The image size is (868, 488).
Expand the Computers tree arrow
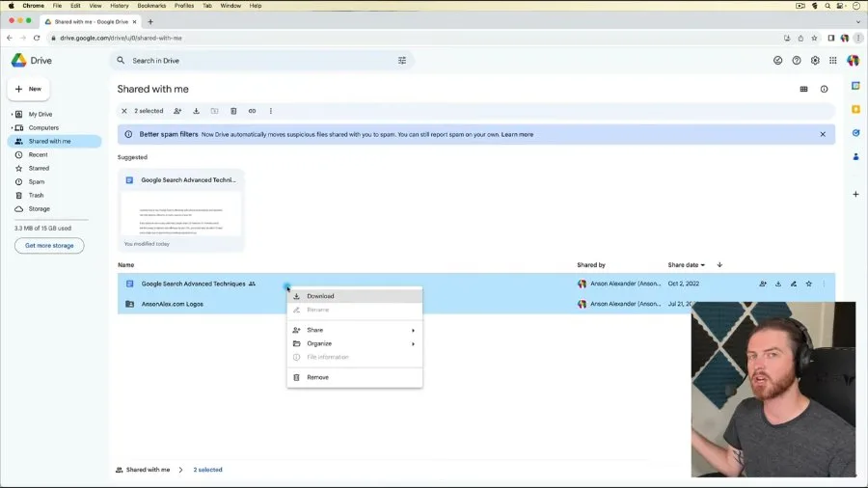click(12, 128)
